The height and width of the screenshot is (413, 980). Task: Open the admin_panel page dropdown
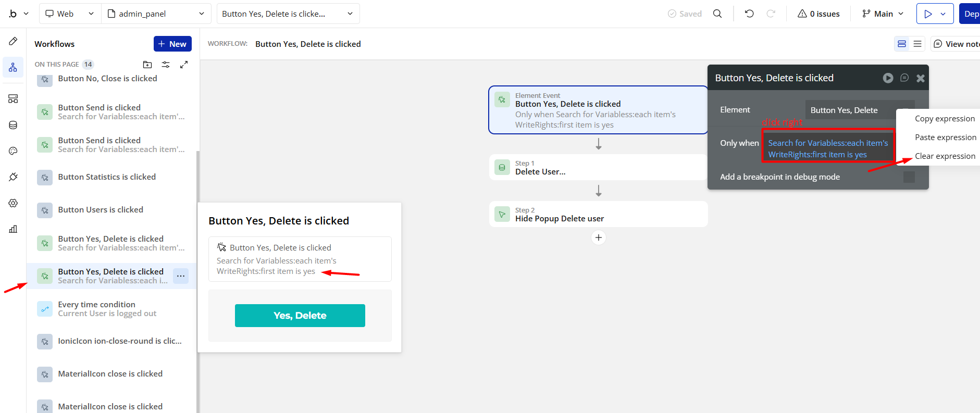point(156,14)
